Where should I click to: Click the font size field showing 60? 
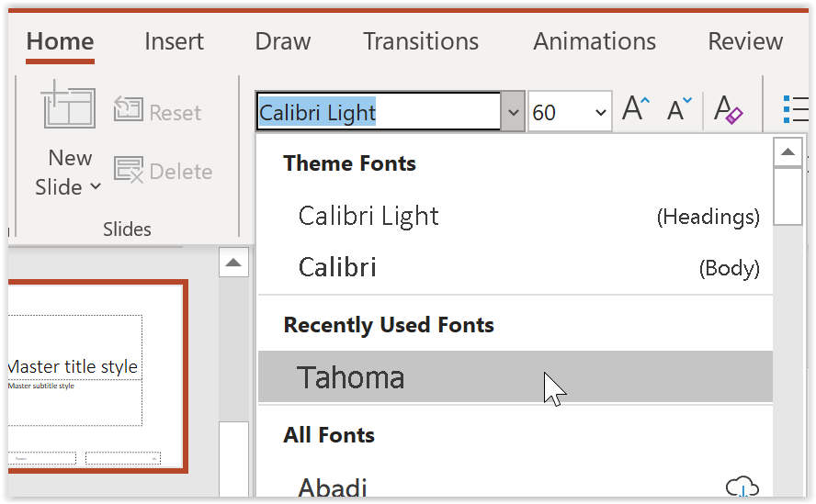pos(561,112)
